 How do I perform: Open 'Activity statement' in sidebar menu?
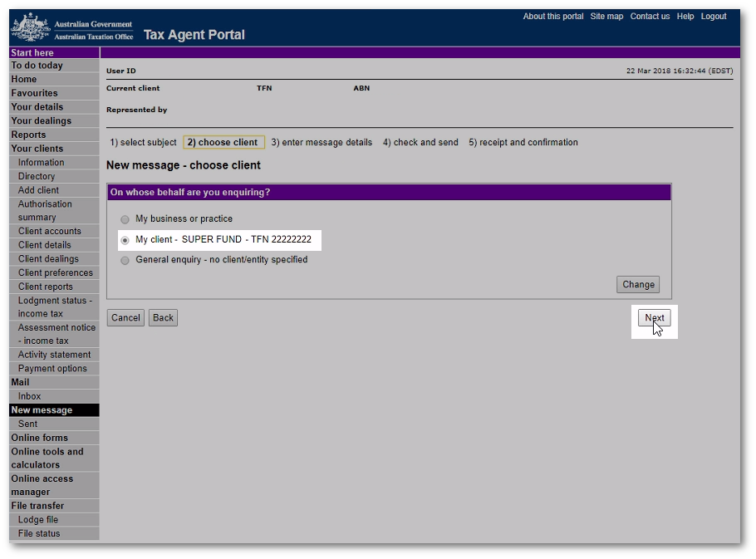(x=54, y=355)
